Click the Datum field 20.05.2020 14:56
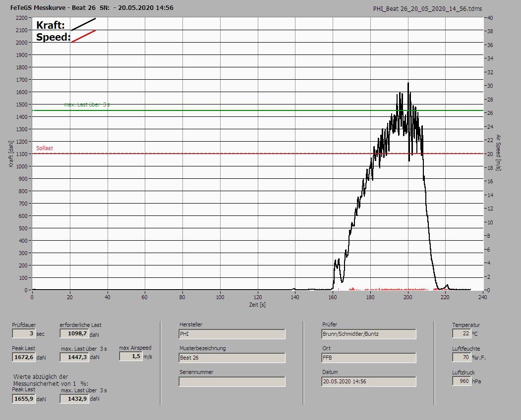Screen dimensions: 521x420 (369, 381)
